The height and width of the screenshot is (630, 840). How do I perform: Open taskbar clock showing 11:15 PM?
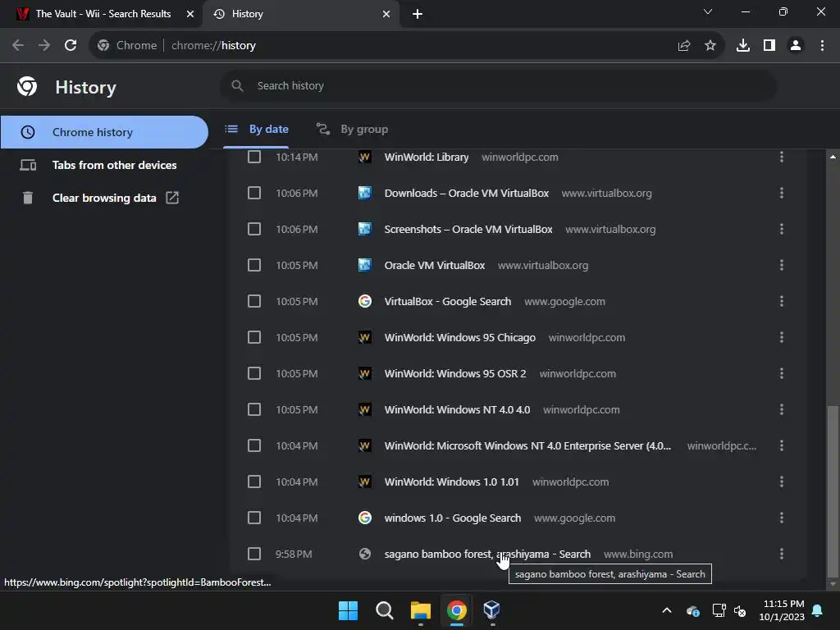pos(782,610)
